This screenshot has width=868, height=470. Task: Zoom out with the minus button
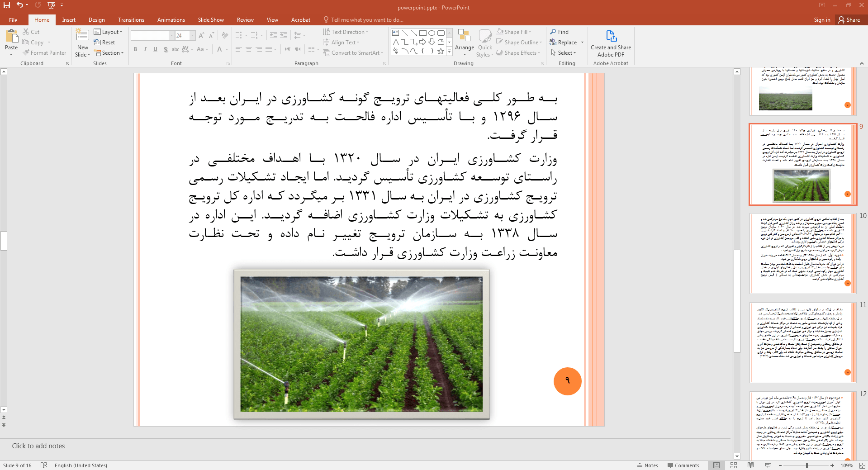coord(780,465)
